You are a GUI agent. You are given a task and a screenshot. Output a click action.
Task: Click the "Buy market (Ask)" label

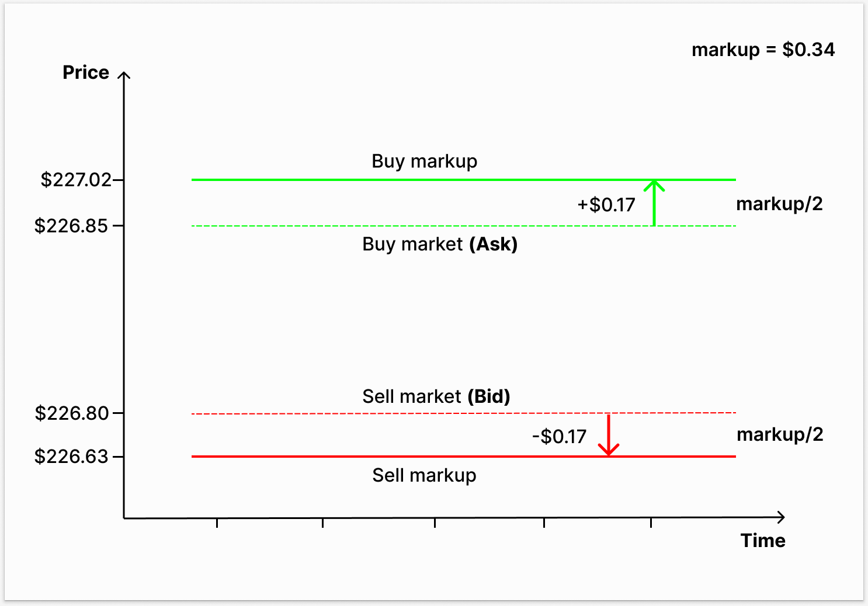pos(440,244)
